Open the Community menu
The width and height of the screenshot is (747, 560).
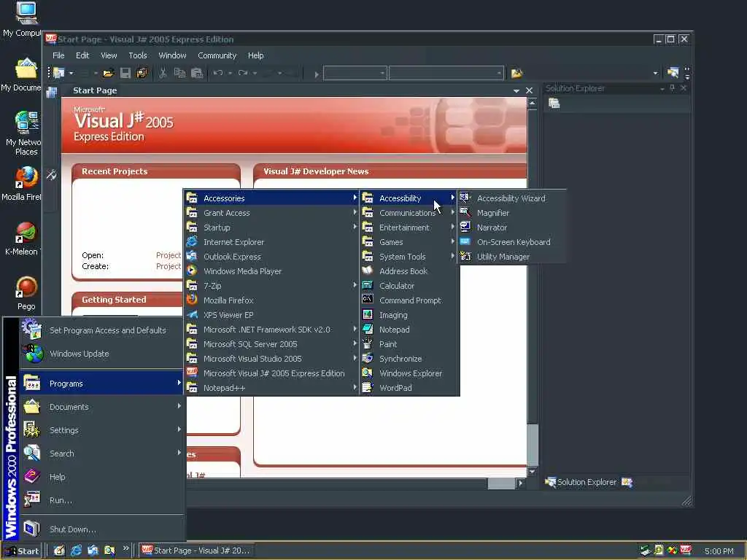coord(217,55)
